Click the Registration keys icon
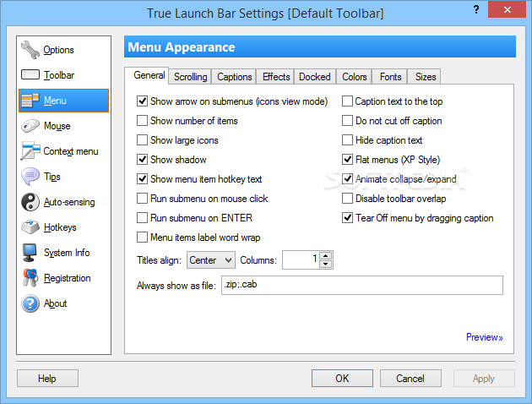The width and height of the screenshot is (532, 404). coord(30,278)
